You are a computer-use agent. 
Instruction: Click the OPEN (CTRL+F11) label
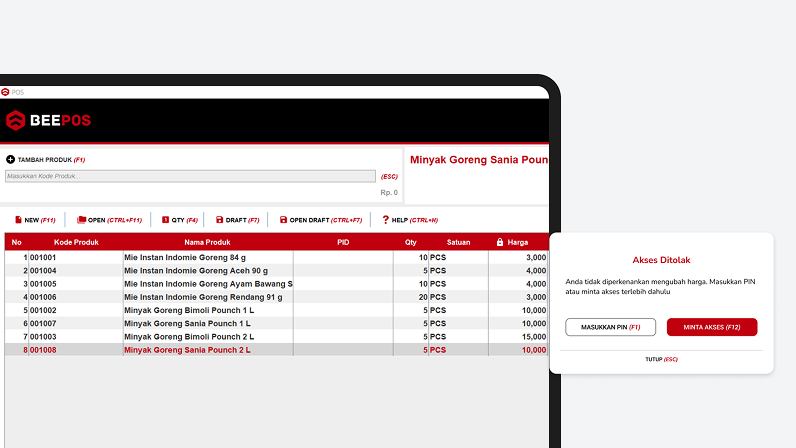coord(115,220)
